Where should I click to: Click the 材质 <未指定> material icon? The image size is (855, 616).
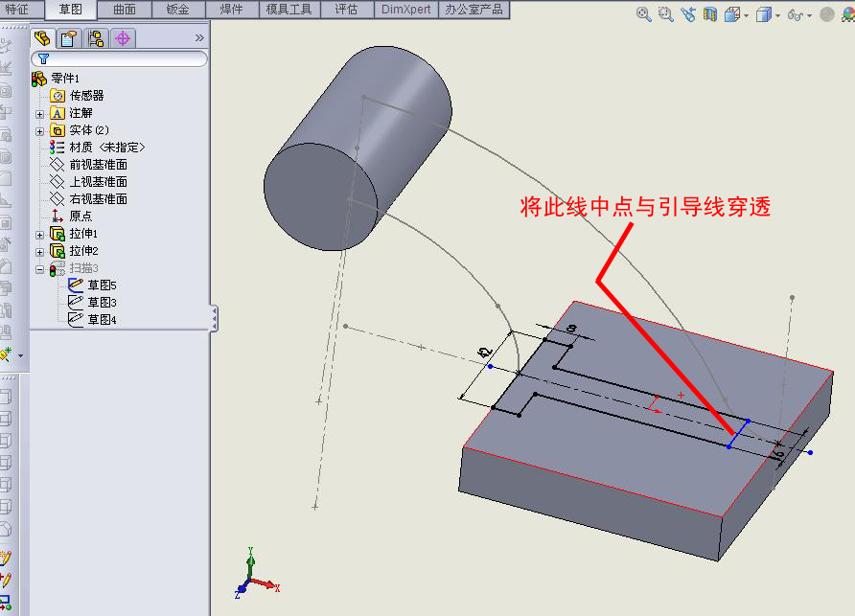click(x=57, y=148)
